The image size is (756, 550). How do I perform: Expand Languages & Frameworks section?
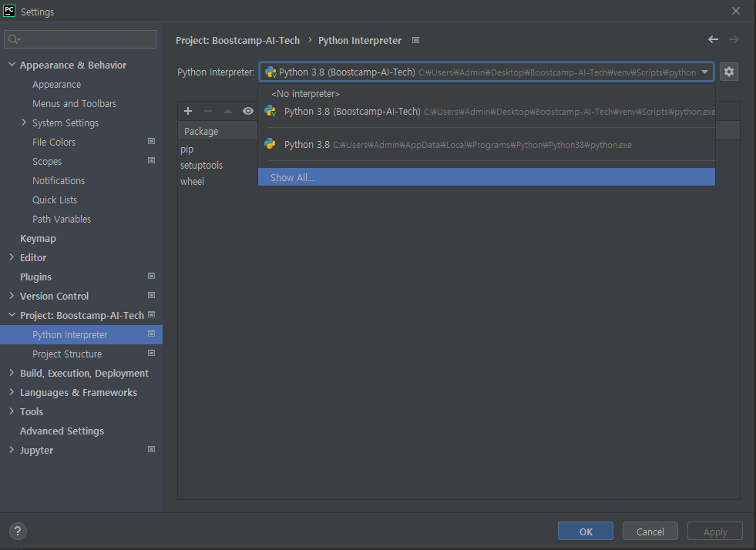click(12, 392)
